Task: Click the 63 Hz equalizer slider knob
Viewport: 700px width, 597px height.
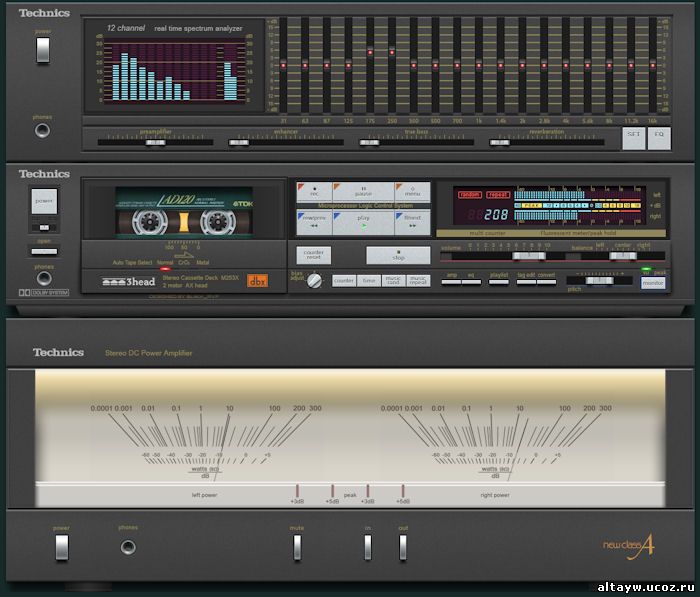Action: (305, 65)
